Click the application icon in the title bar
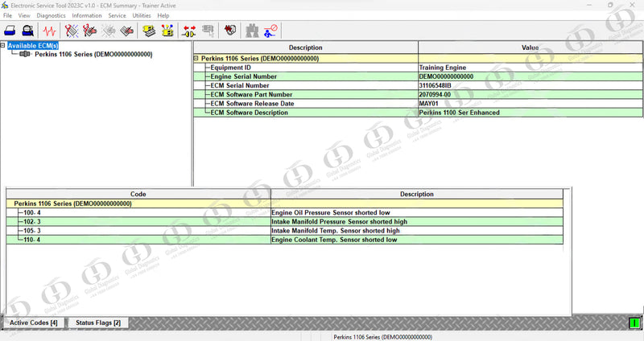 [5, 6]
